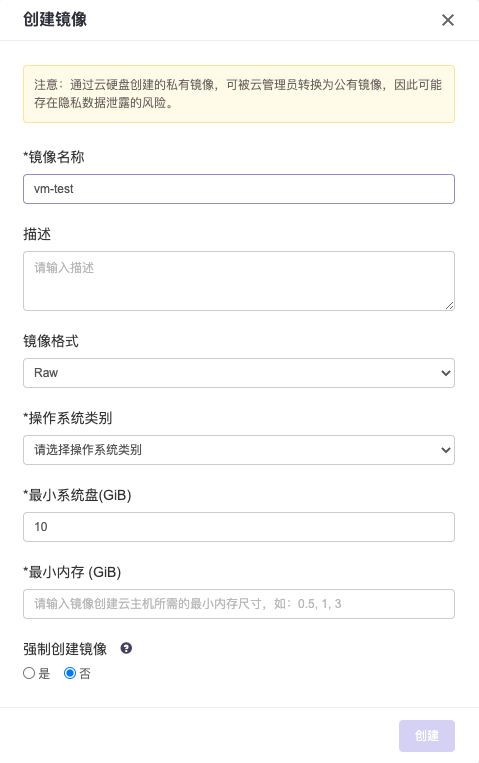
Task: Open the 请选择操作系统类别 dropdown
Action: click(239, 450)
